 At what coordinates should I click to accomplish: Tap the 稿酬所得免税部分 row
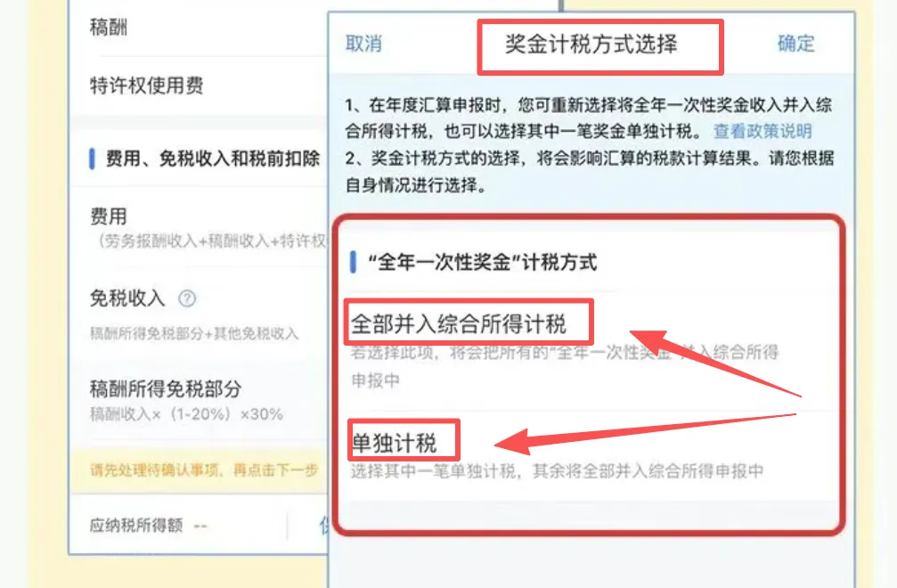(199, 400)
